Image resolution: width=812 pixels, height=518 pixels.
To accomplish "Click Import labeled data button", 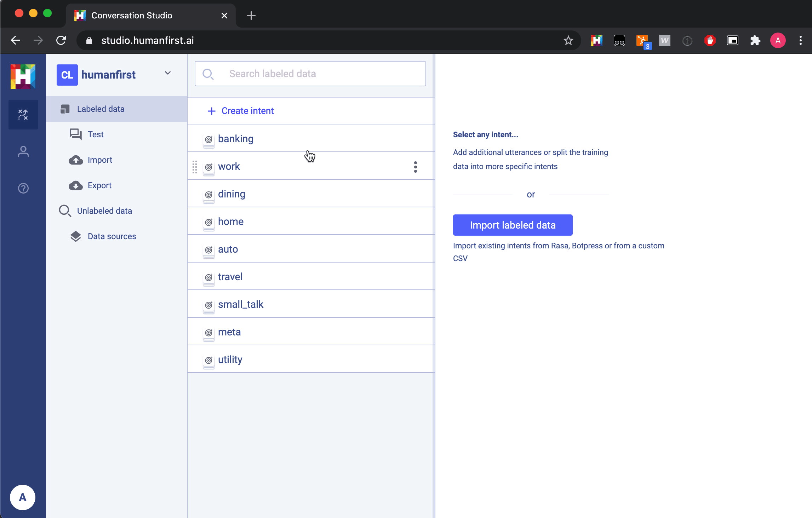I will (513, 225).
